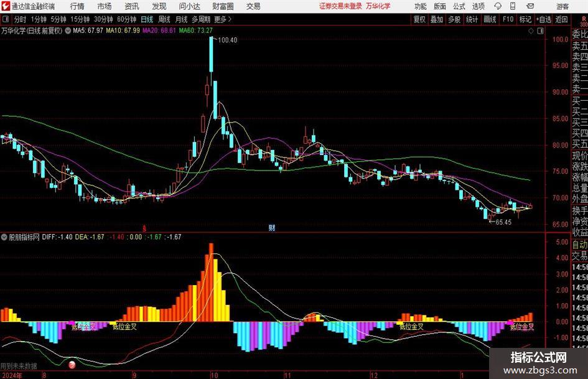Open the mobile phone icon
The width and height of the screenshot is (588, 379).
[x=513, y=6]
